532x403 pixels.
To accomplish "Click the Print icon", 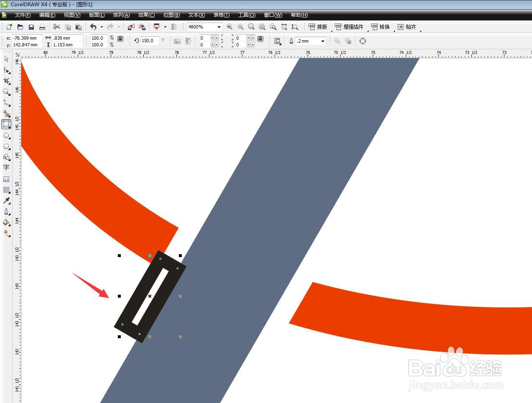I will coord(42,27).
